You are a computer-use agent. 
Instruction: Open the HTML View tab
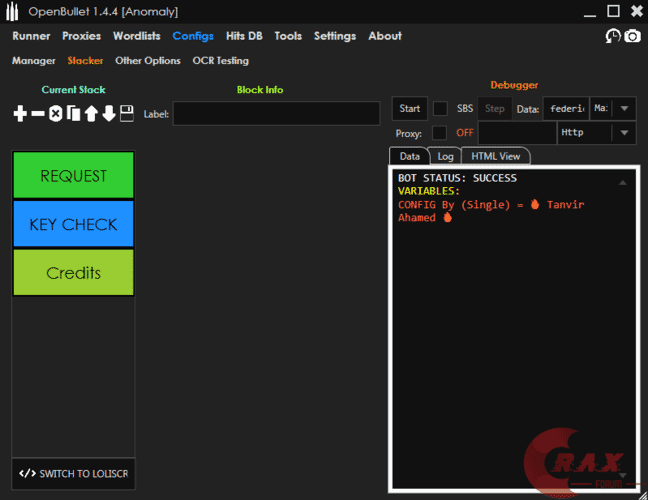click(496, 156)
